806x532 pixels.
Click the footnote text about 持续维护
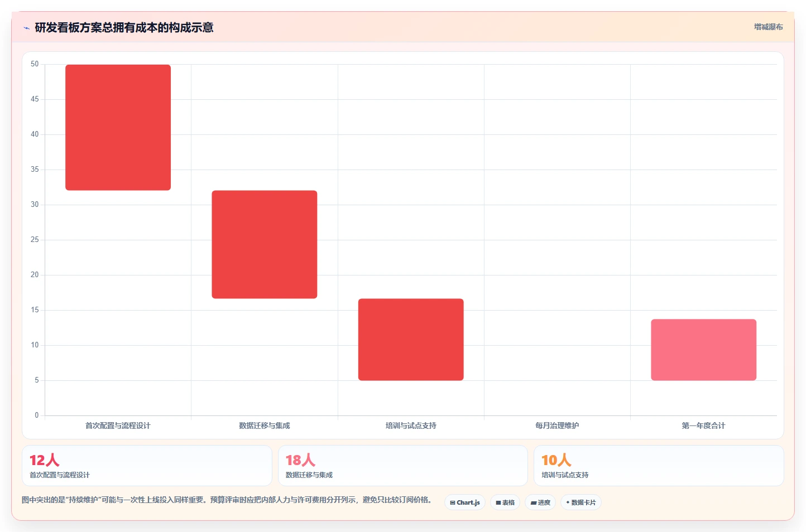[227, 500]
